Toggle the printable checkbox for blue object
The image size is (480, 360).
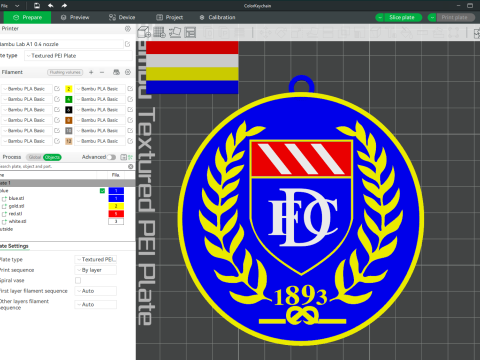click(102, 191)
